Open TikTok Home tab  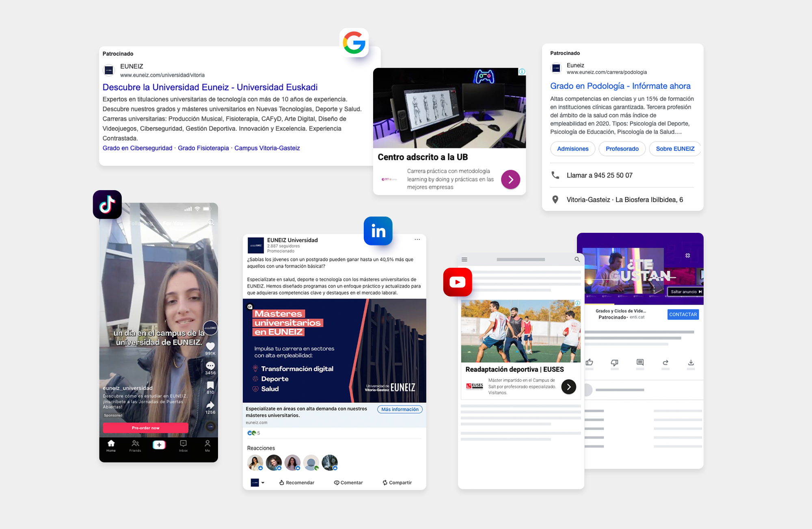[x=111, y=445]
